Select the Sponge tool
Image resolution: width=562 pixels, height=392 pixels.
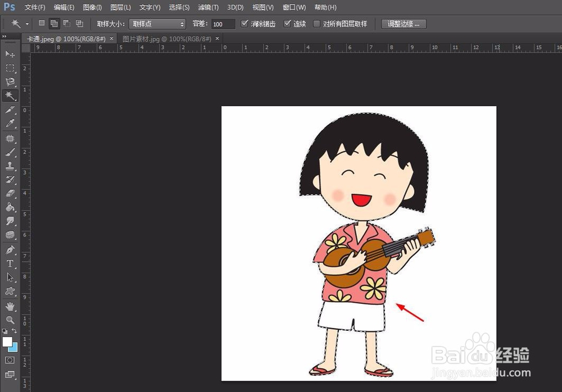point(10,235)
